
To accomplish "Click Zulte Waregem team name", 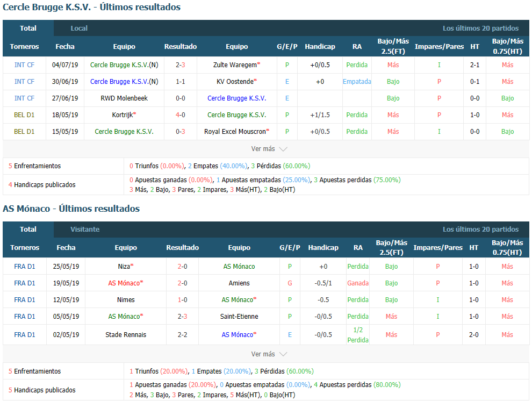I will pos(235,65).
